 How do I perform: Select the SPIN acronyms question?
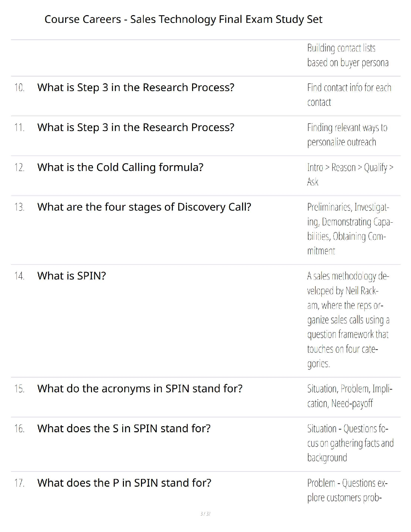[140, 389]
